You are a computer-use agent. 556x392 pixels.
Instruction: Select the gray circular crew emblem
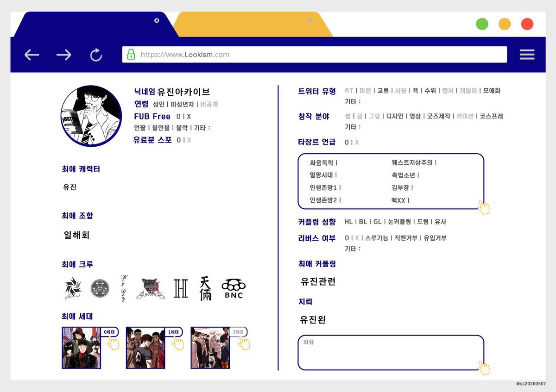[x=100, y=288]
